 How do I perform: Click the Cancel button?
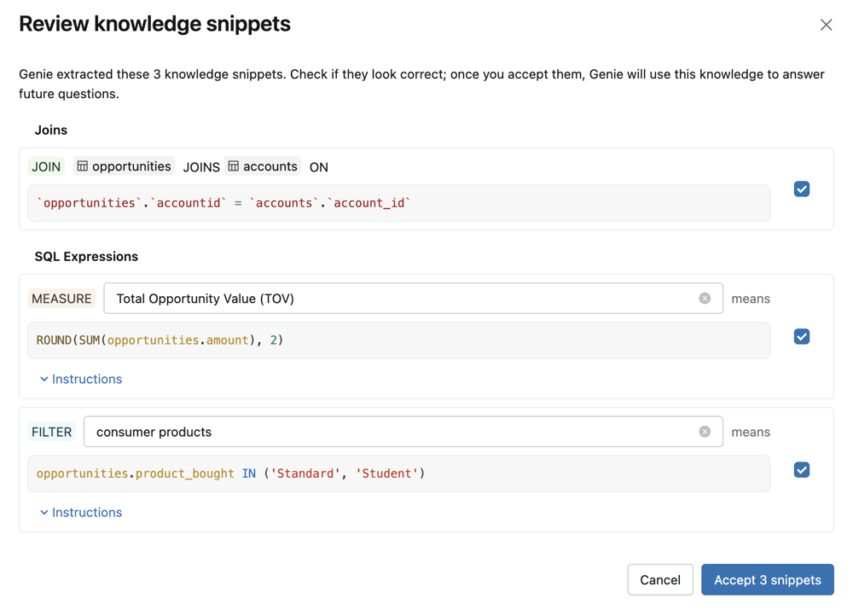point(660,579)
